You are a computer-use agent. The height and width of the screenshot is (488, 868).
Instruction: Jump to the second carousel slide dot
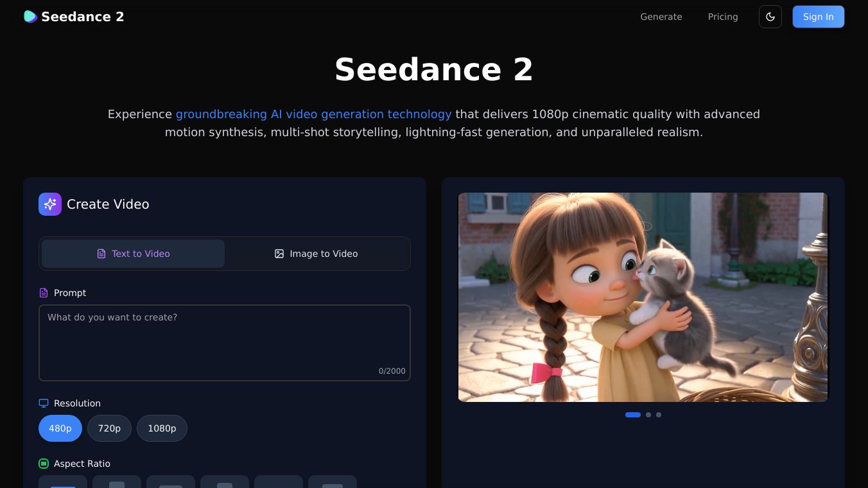point(648,415)
